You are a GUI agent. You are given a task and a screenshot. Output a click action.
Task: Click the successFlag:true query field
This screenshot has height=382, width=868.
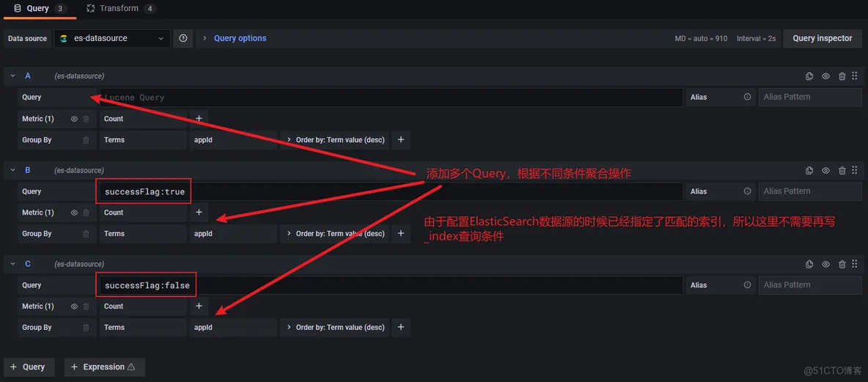(x=391, y=191)
